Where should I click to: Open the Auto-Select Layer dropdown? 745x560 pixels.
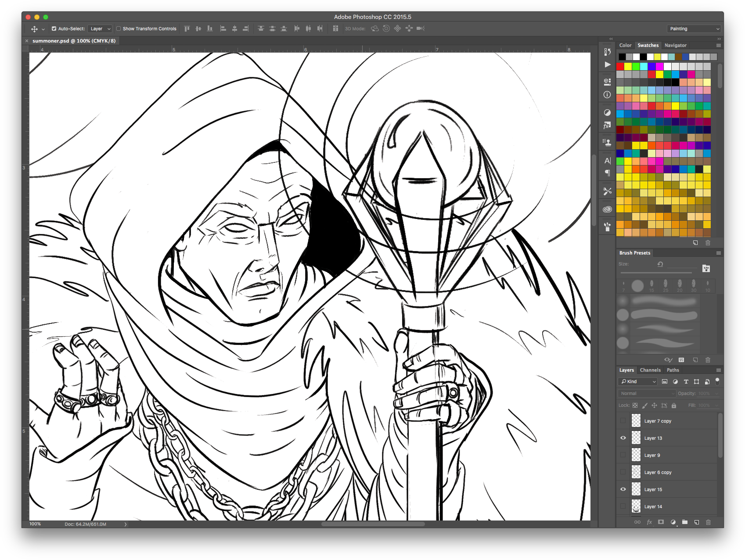point(100,29)
